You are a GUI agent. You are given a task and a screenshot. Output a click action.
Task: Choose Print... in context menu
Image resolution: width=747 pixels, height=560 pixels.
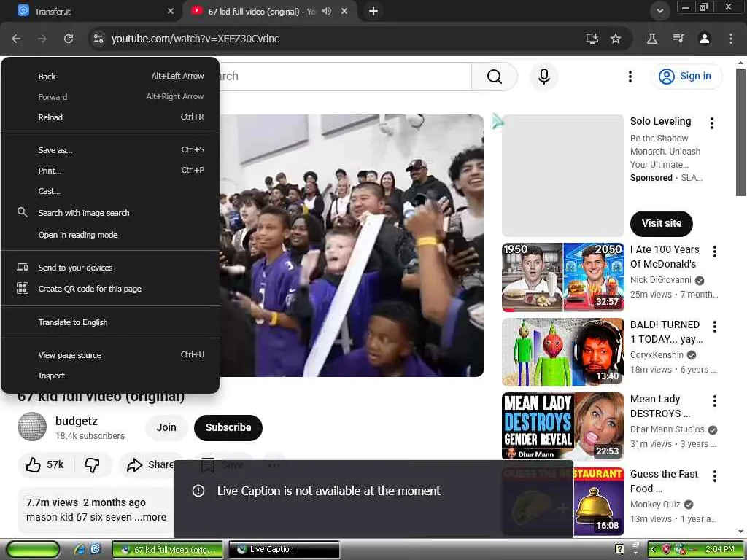[110, 171]
